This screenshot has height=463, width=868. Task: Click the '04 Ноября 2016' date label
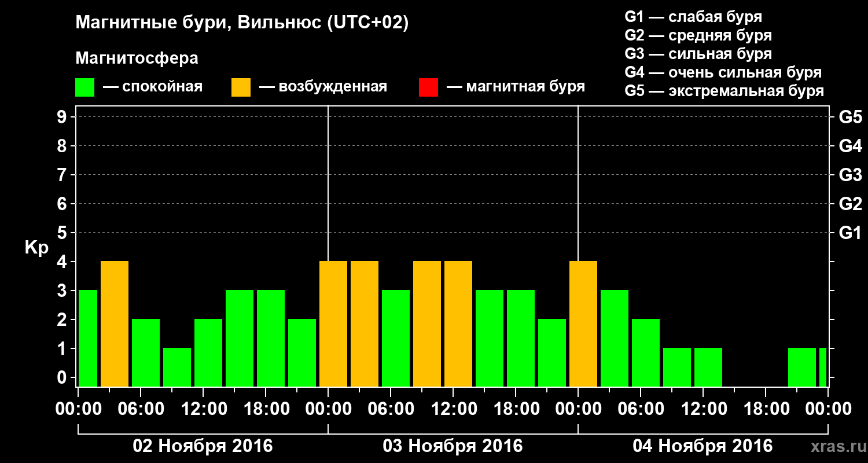point(703,446)
